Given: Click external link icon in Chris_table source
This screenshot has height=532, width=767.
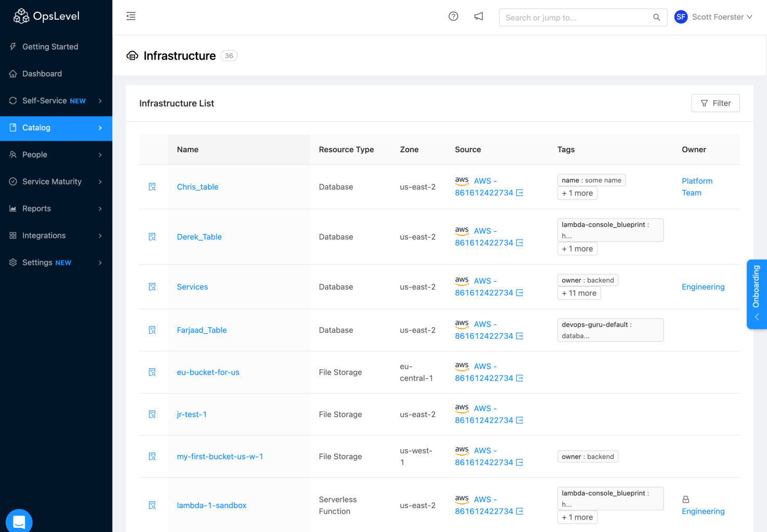Looking at the screenshot, I should click(520, 193).
